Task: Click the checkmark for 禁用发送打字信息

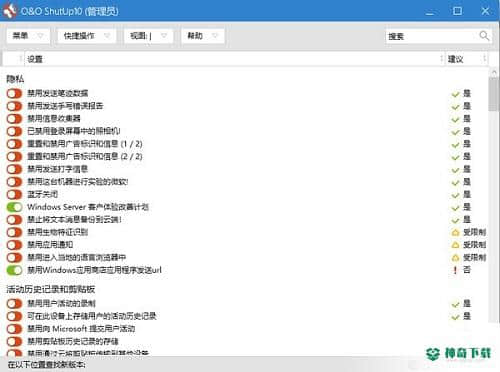Action: tap(455, 170)
